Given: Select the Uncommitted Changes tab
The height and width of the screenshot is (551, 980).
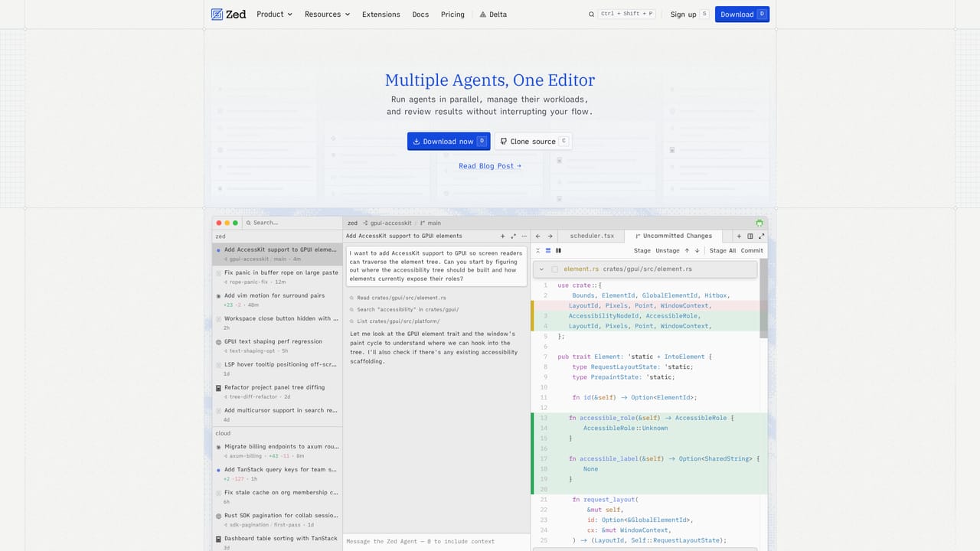Looking at the screenshot, I should (x=674, y=236).
